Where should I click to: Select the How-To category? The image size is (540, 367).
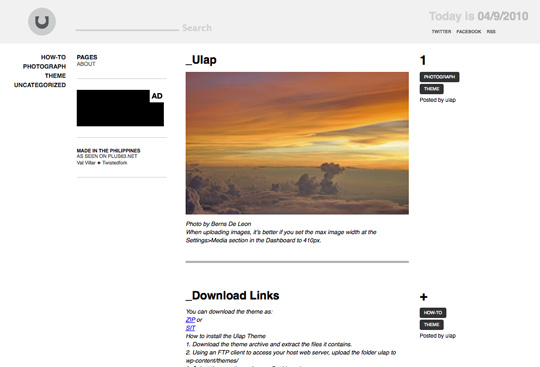coord(53,57)
